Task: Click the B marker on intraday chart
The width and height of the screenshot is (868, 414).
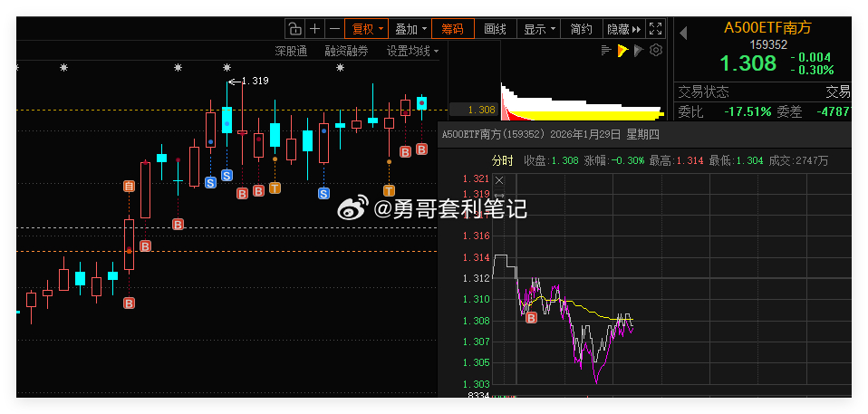Action: (x=532, y=318)
